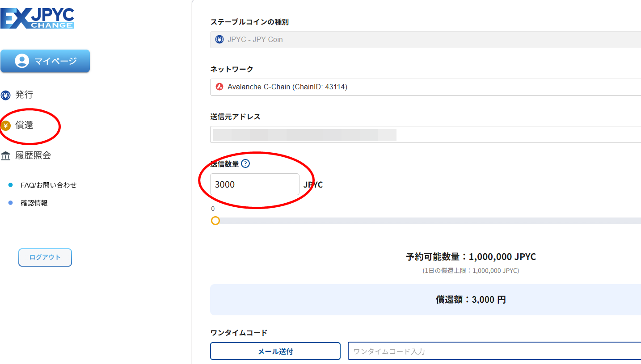Click the JPYC coin icon in stablecoin field
The image size is (641, 364).
(x=219, y=39)
